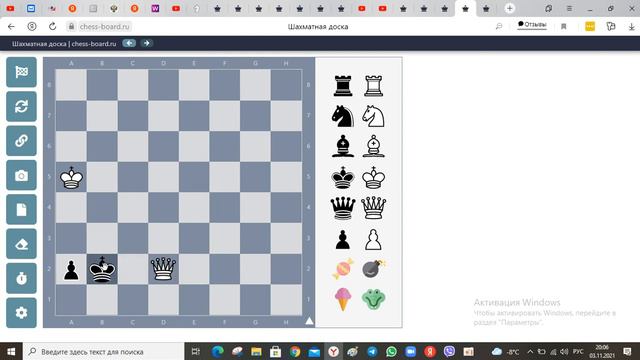Pick the candy piece from the palette
The width and height of the screenshot is (640, 360).
[x=343, y=269]
